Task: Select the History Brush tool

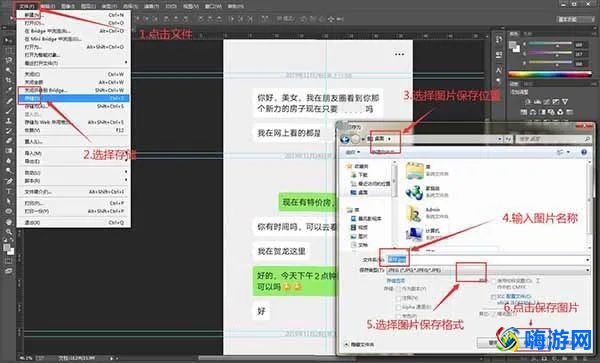Action: point(8,131)
